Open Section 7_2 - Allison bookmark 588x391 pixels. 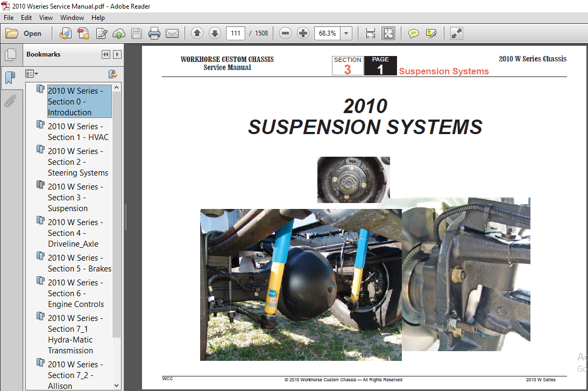coord(75,375)
